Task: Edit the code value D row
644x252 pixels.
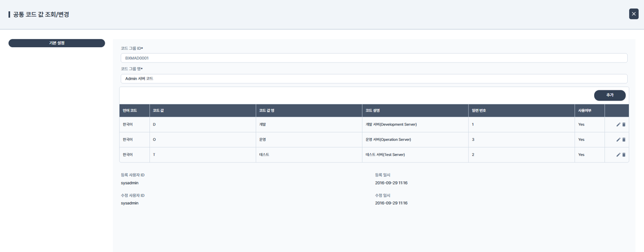Action: pyautogui.click(x=618, y=124)
